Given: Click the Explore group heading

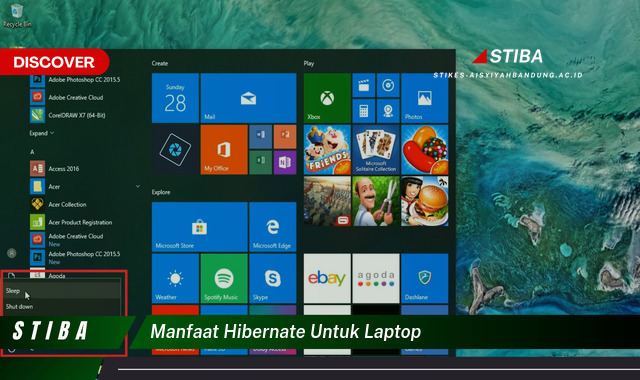Looking at the screenshot, I should tap(161, 192).
